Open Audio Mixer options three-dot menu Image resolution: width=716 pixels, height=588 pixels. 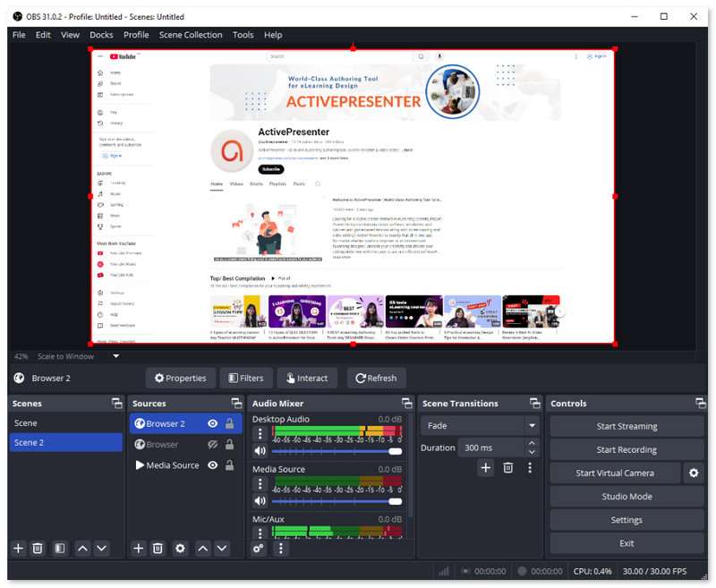(281, 549)
